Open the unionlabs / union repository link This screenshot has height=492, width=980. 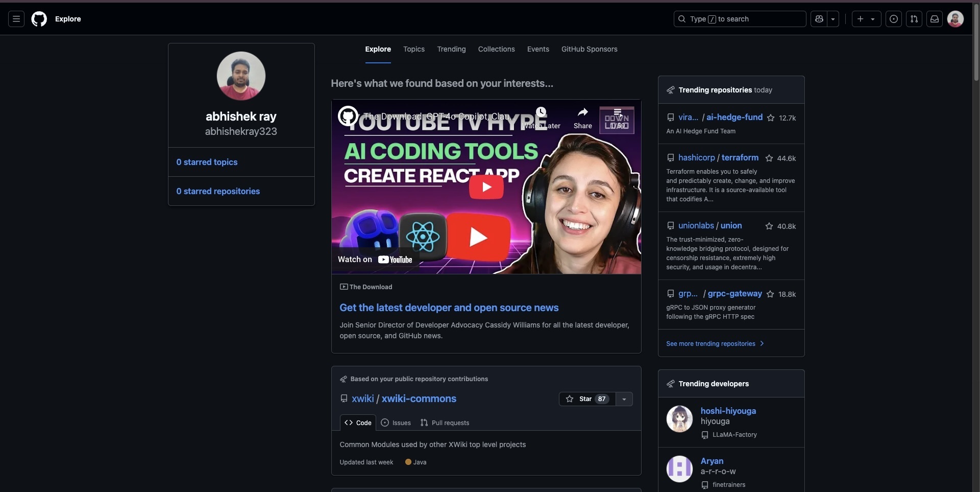(x=710, y=225)
